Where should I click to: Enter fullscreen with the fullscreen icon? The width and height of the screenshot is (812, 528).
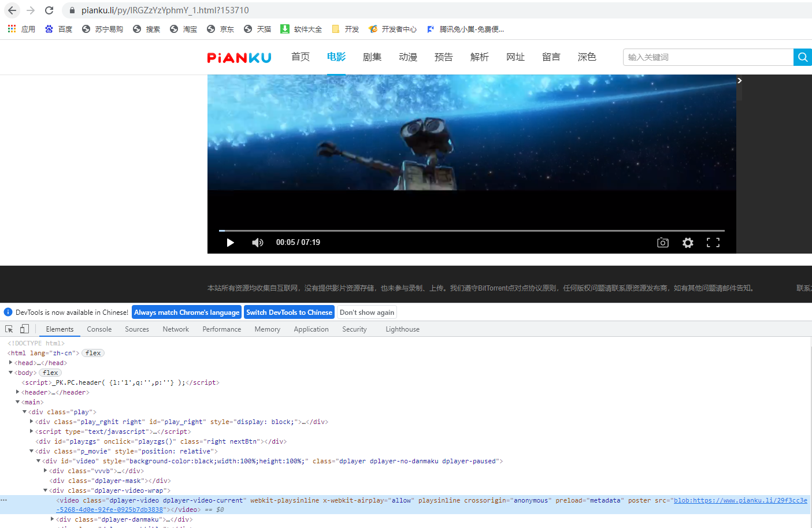click(x=713, y=243)
